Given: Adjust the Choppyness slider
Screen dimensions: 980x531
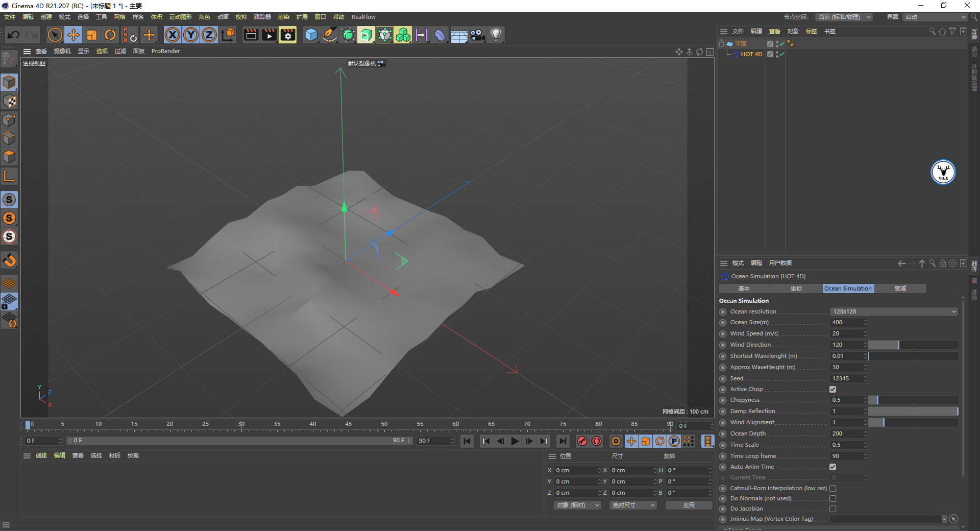Looking at the screenshot, I should click(x=913, y=400).
